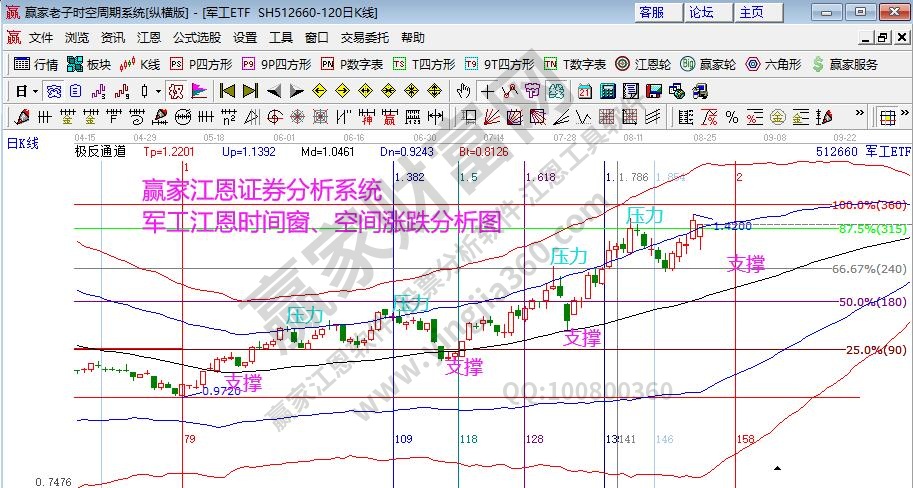Open the 浏览 menu
Image resolution: width=913 pixels, height=488 pixels.
point(77,38)
